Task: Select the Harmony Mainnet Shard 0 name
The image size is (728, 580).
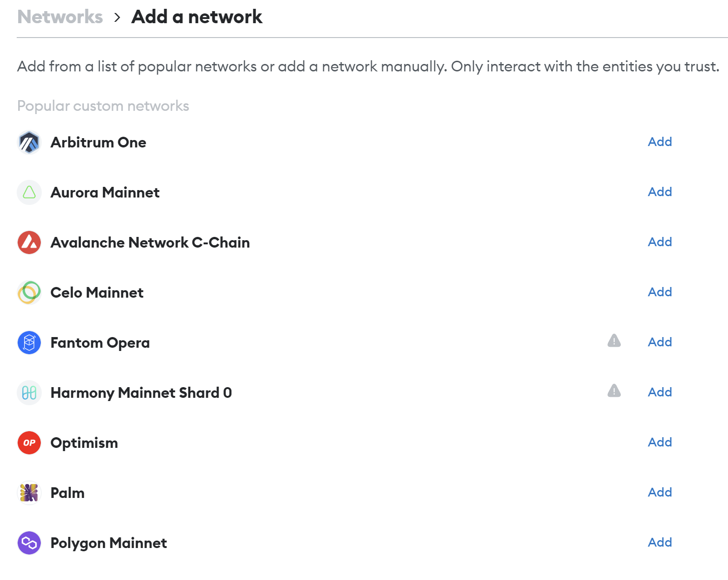Action: [141, 393]
